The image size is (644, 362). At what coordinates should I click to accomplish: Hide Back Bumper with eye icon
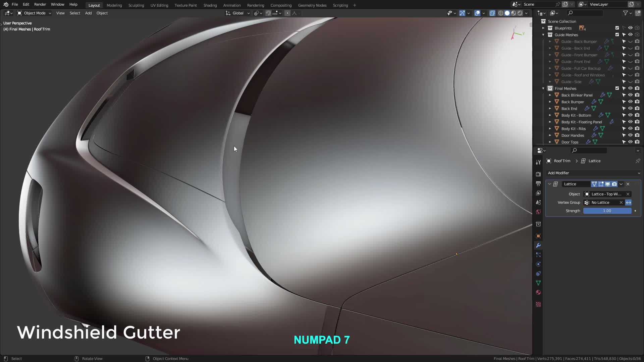(631, 102)
